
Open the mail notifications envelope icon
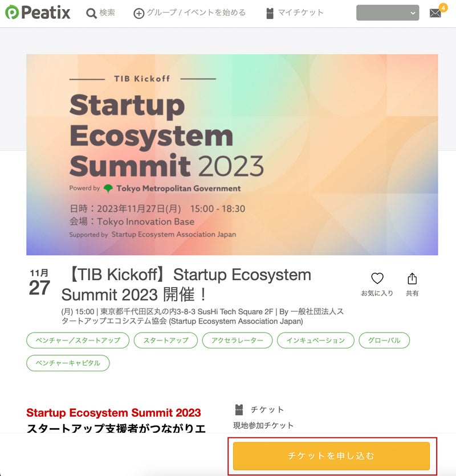(435, 13)
